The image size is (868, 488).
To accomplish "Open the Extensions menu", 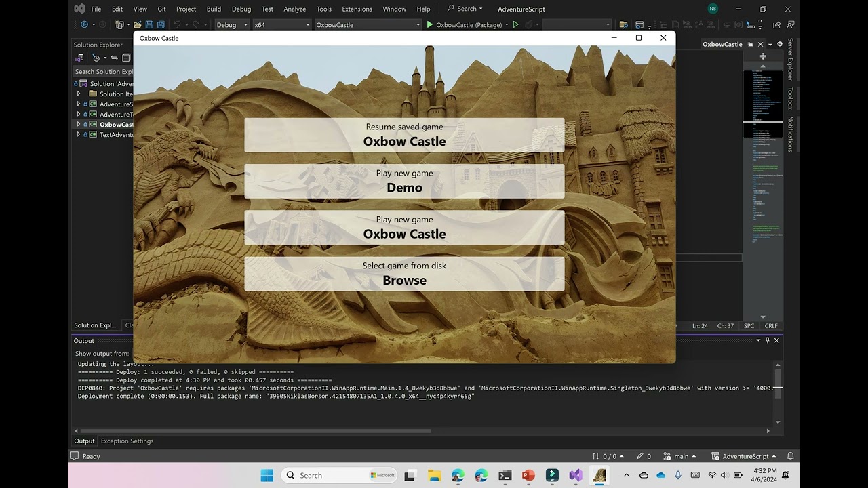I will [357, 9].
